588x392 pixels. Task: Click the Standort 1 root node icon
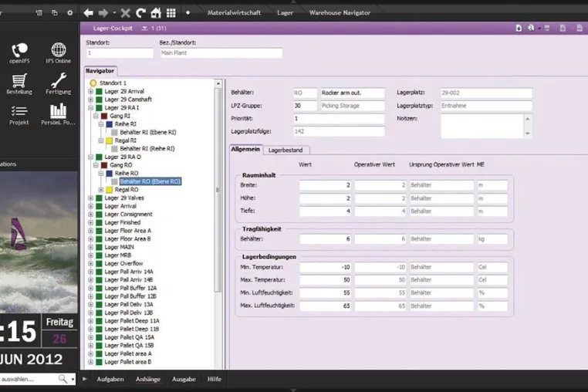(93, 83)
